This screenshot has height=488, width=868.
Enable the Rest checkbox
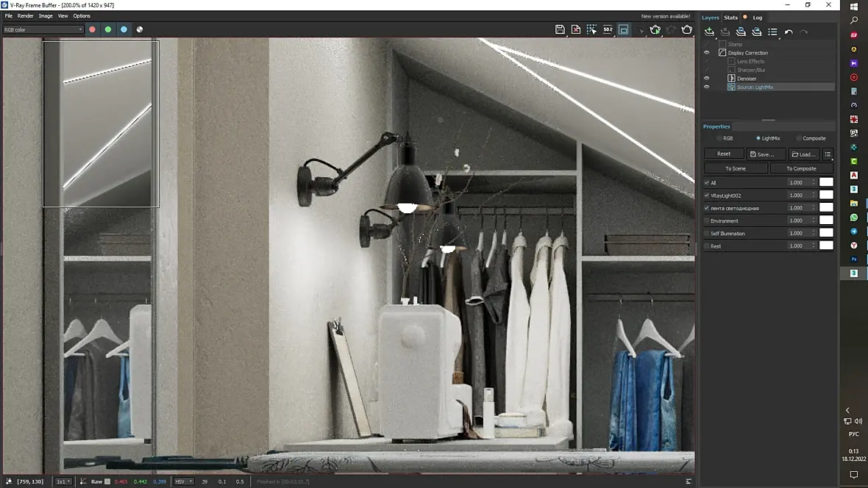tap(706, 246)
